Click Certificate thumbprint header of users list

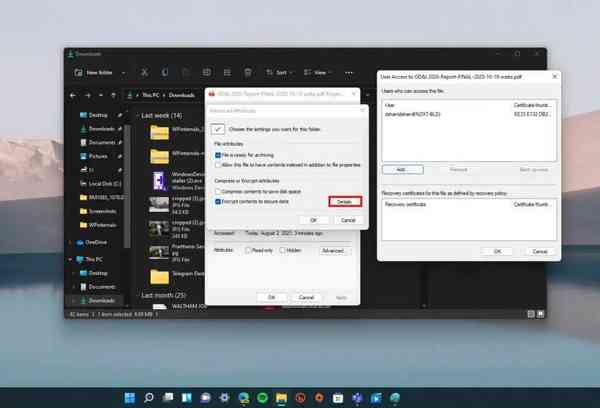click(532, 105)
